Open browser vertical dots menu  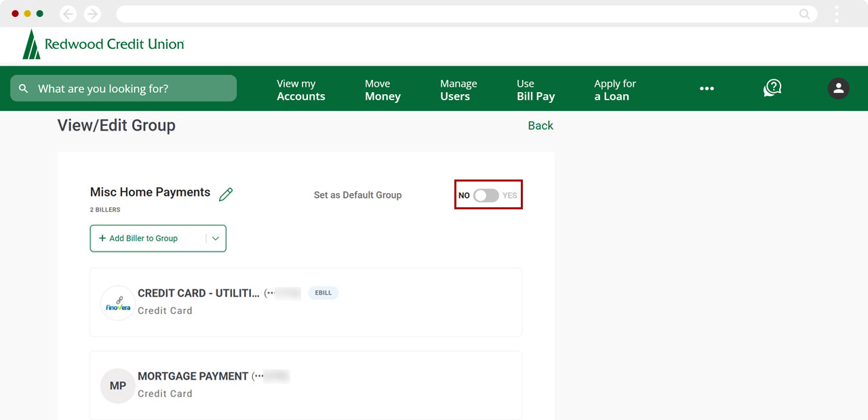(837, 14)
